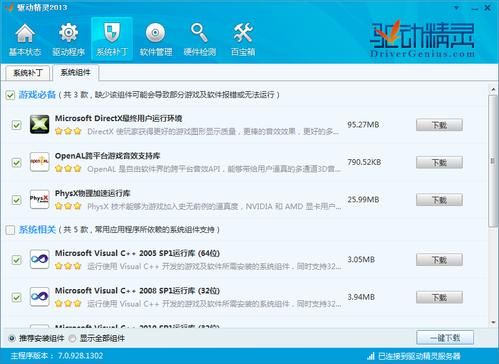Check the 系统相关 group checkbox
This screenshot has height=364, width=499.
[10, 230]
